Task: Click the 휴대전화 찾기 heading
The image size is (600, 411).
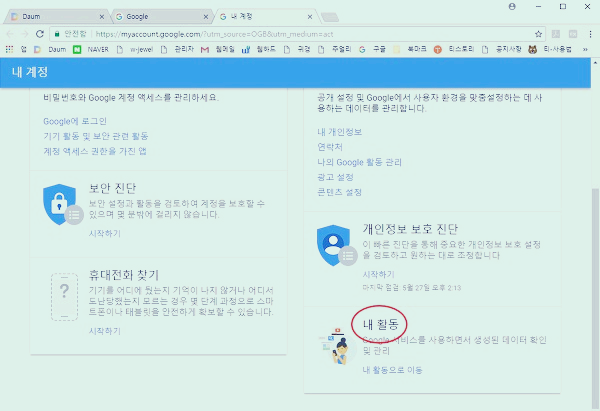Action: coord(124,275)
